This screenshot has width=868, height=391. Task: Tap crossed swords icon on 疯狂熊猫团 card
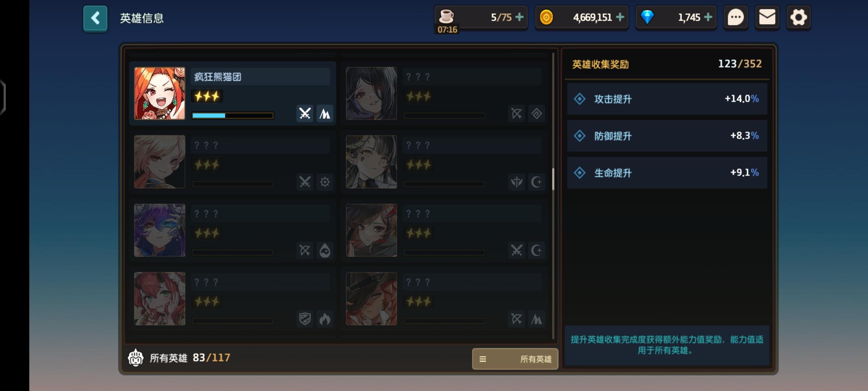coord(305,114)
